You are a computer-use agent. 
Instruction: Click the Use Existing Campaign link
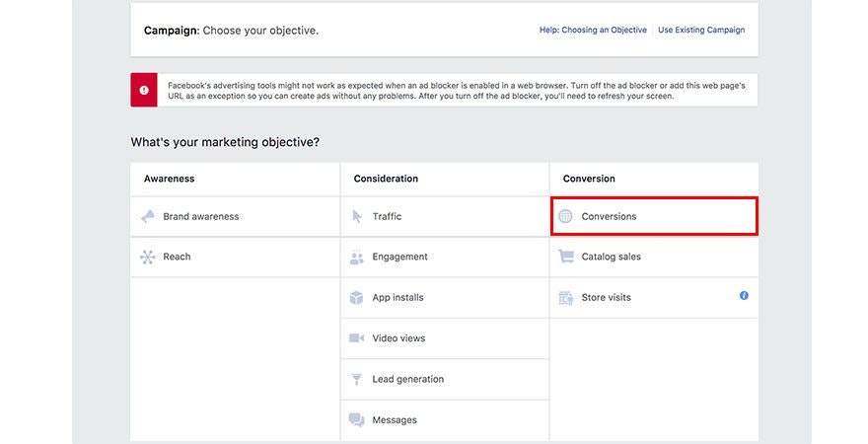pyautogui.click(x=701, y=31)
